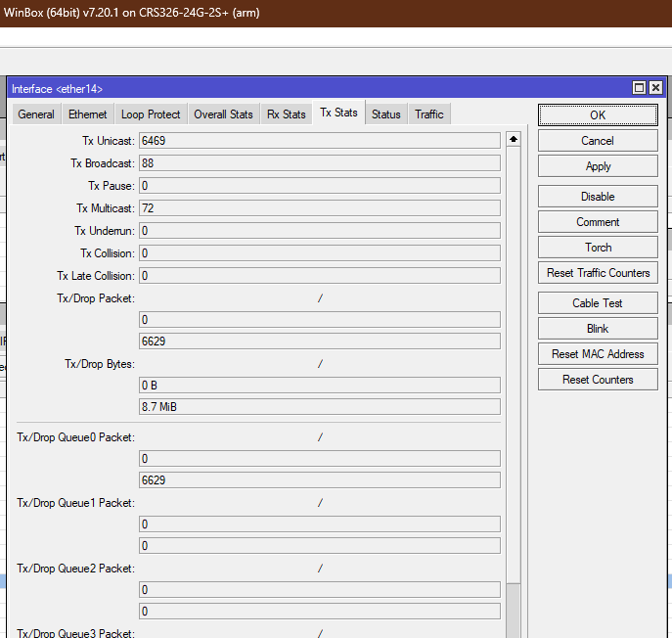Click the 'Tx/Drop Packet:' label
The image size is (672, 638).
pyautogui.click(x=96, y=298)
